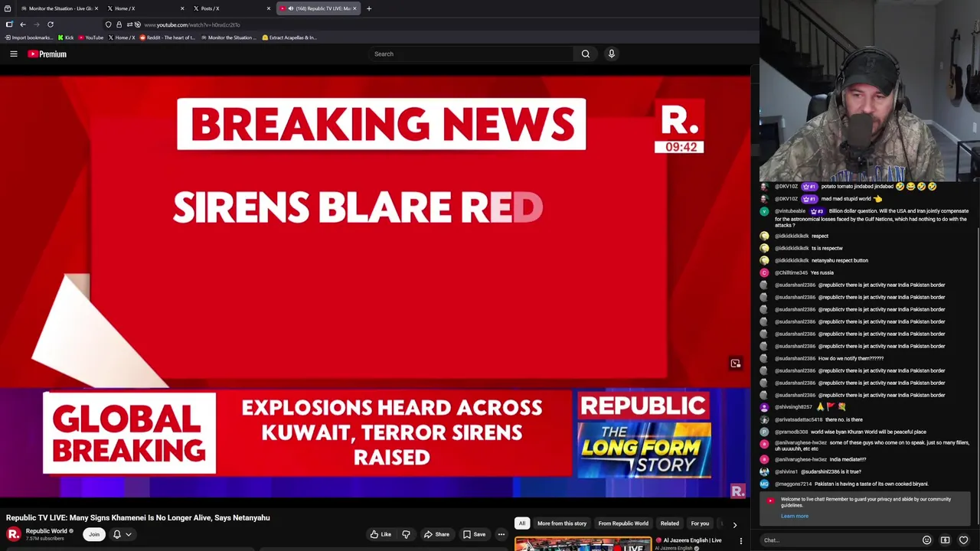
Task: Open more actions ellipsis below video
Action: click(x=501, y=534)
